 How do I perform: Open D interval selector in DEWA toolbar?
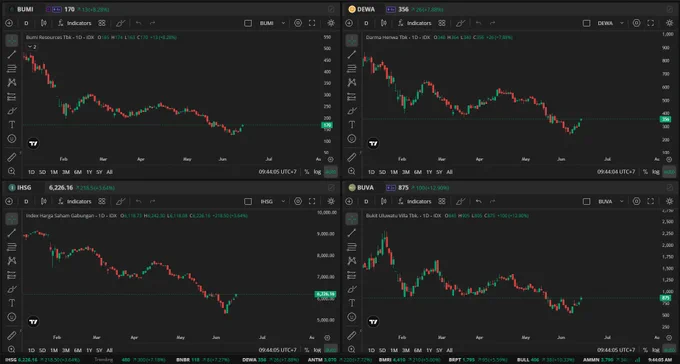tap(366, 23)
